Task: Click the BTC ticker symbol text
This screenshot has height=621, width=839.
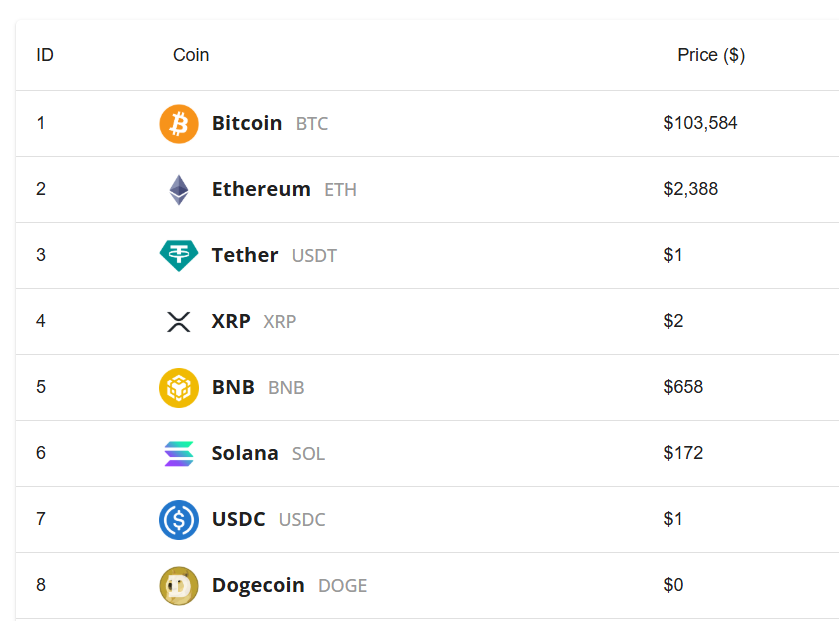Action: pos(311,123)
